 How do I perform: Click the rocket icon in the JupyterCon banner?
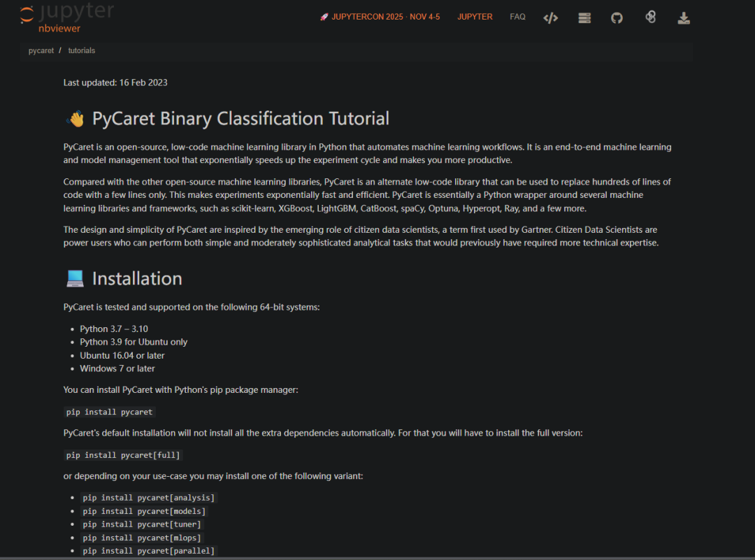pyautogui.click(x=324, y=16)
